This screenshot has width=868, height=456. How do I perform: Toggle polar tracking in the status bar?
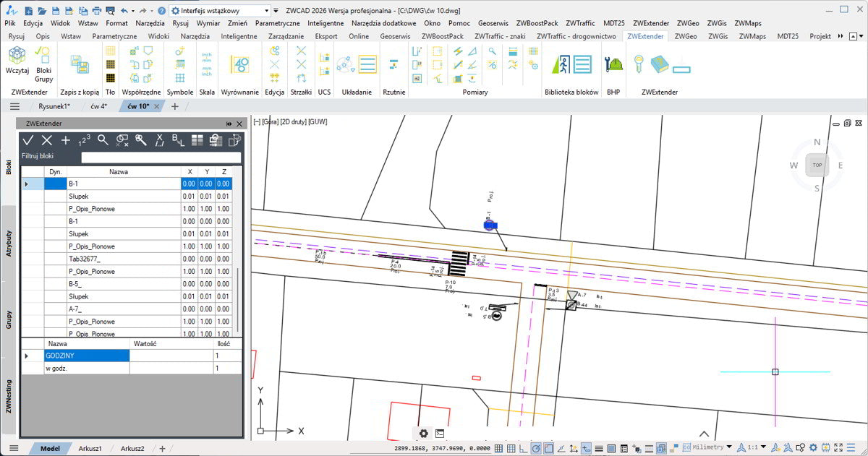[535, 449]
